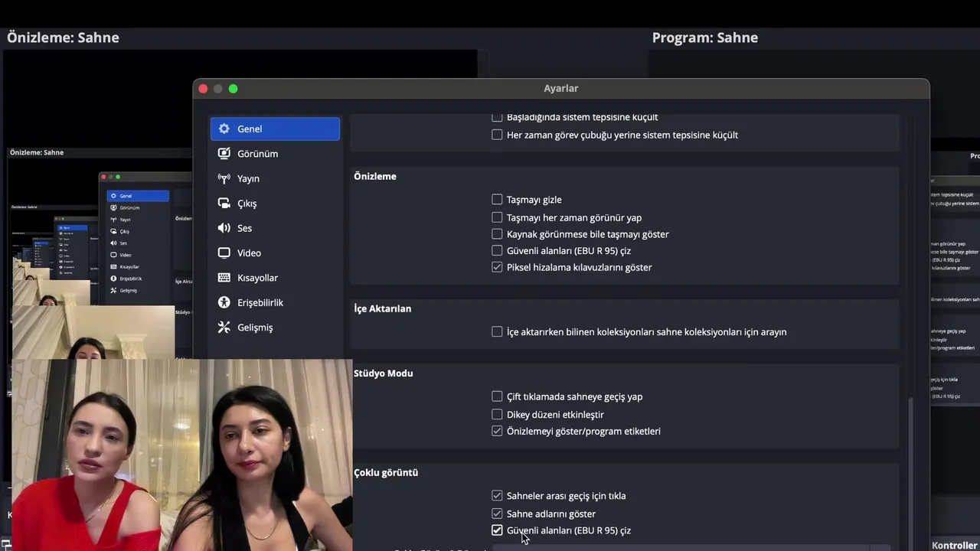
Task: Enable 'Çift tıklamada sahneye geçiş yap'
Action: [x=497, y=396]
